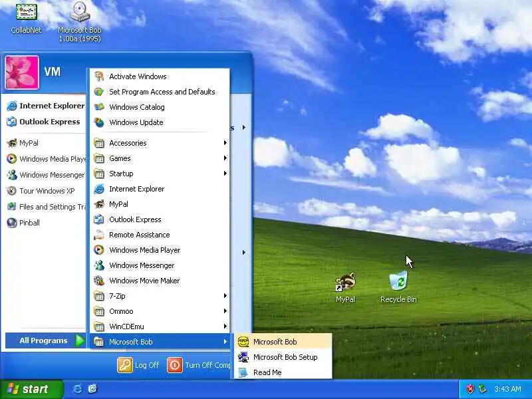
Task: Click the Games folder label
Action: tap(120, 158)
